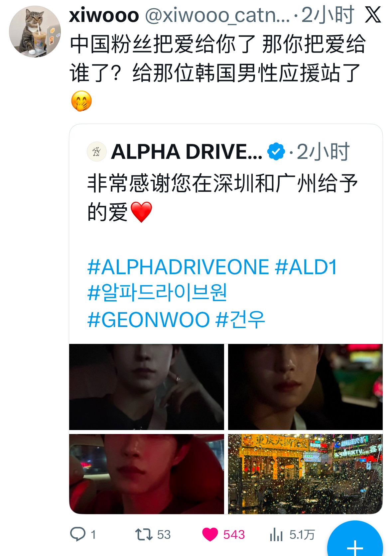The height and width of the screenshot is (556, 392).
Task: Reply using the comment bubble icon
Action: click(x=78, y=534)
